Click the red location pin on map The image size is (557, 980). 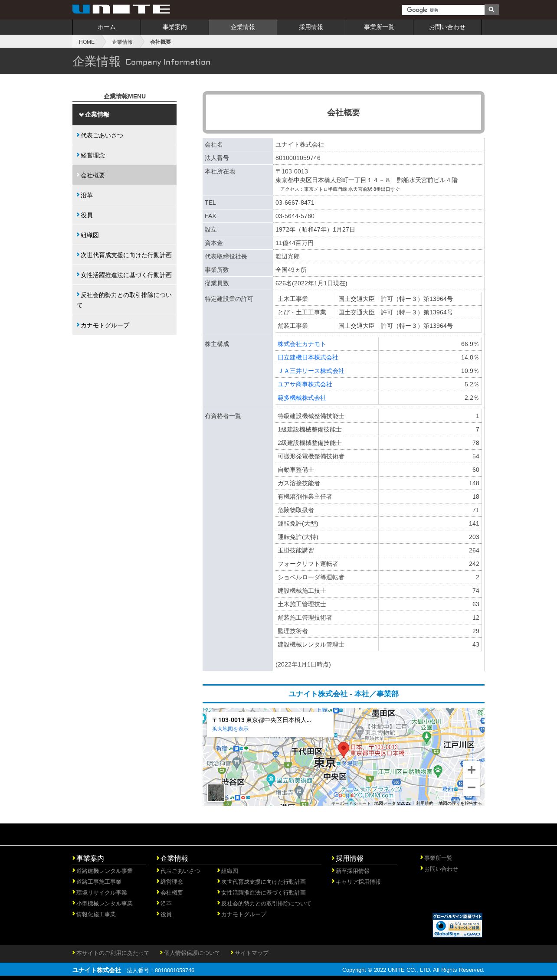click(344, 750)
